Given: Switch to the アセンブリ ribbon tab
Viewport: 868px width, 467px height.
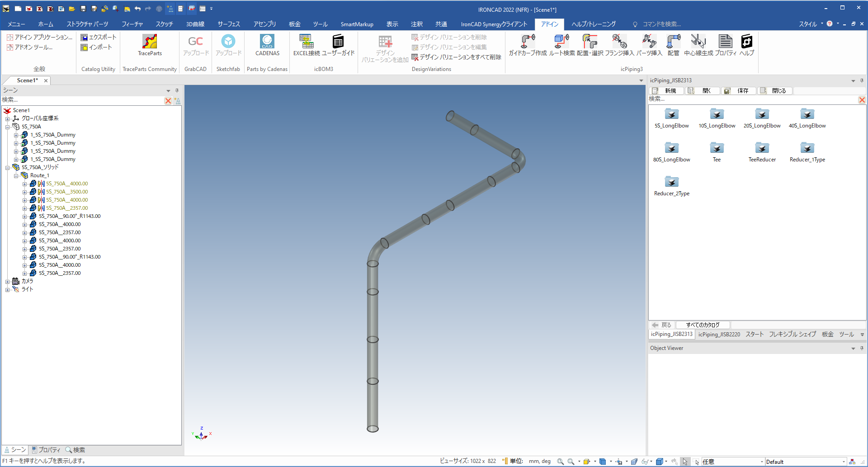Looking at the screenshot, I should coord(264,24).
